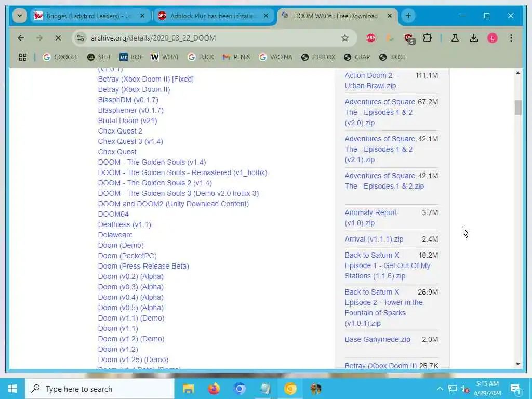Open the Adblock Plus extension icon
The image size is (532, 399).
[371, 38]
